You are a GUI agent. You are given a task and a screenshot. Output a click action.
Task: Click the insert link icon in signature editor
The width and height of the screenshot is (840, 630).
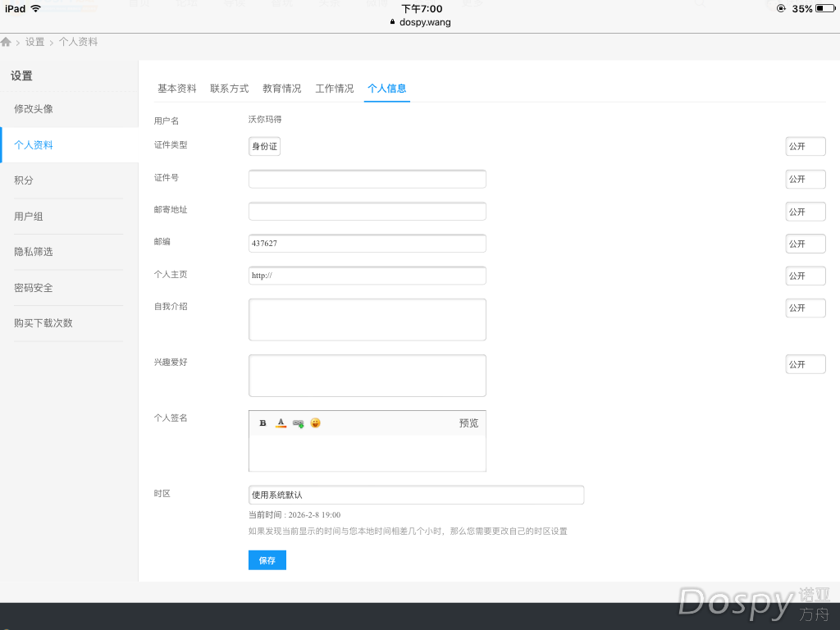(x=298, y=423)
